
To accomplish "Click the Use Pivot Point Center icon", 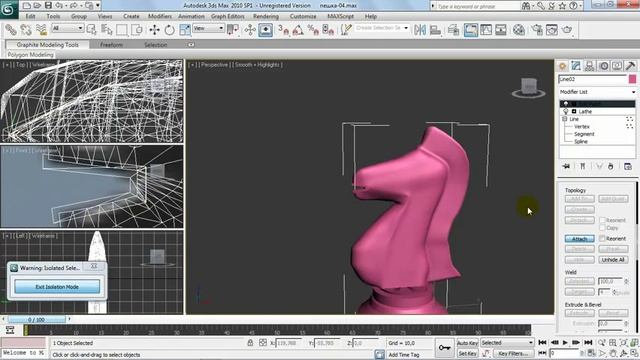I will (233, 30).
